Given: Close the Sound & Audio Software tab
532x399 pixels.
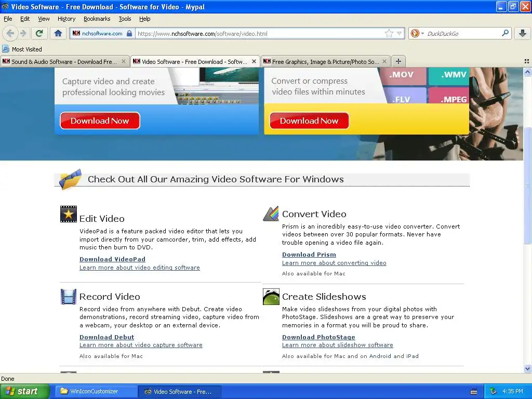Looking at the screenshot, I should pos(124,61).
